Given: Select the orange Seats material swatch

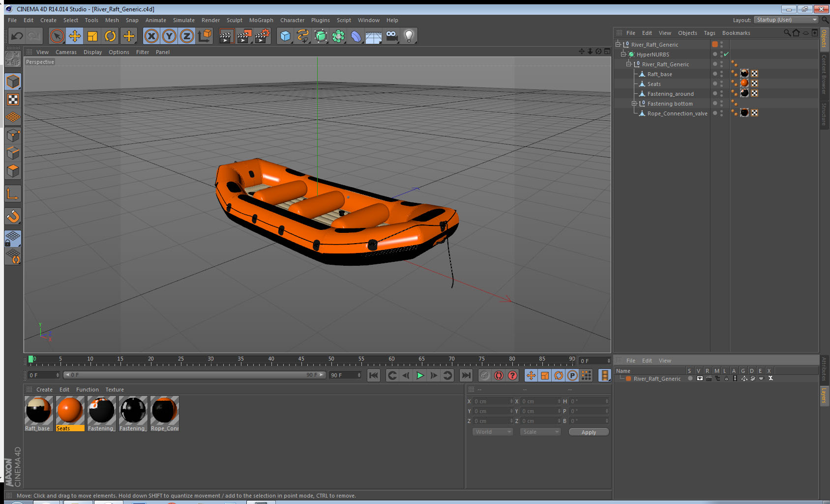Looking at the screenshot, I should [70, 414].
